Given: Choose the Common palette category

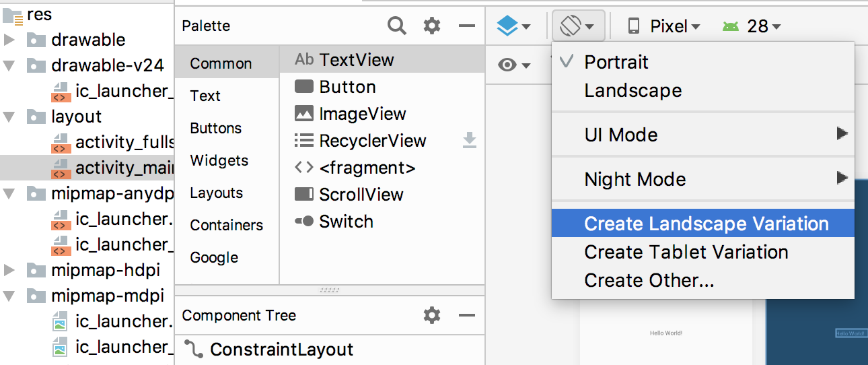Looking at the screenshot, I should 227,63.
